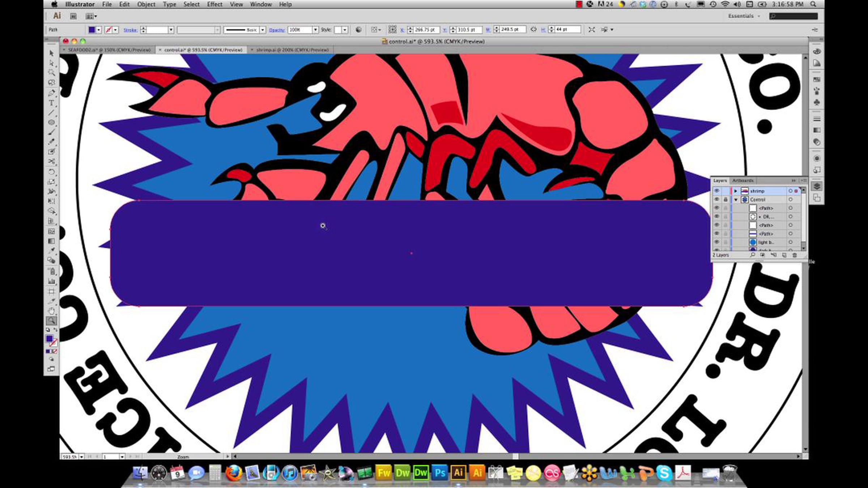Pick the Direct Selection tool
868x488 pixels.
coord(51,63)
